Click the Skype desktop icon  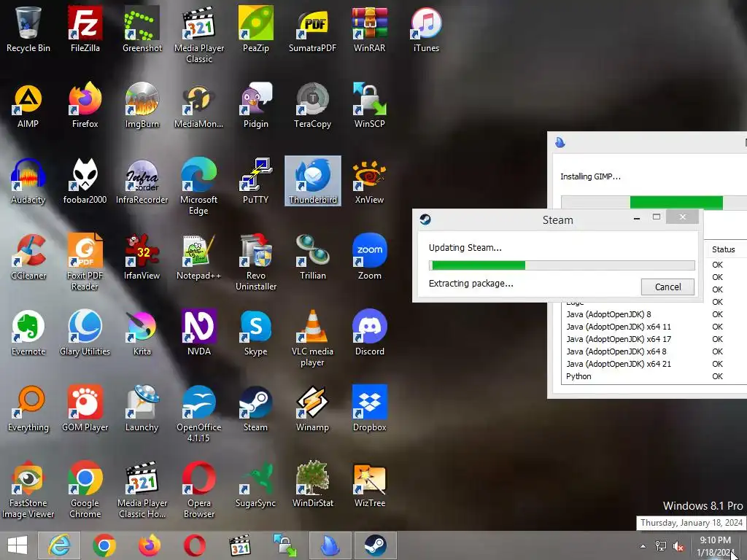click(x=256, y=332)
